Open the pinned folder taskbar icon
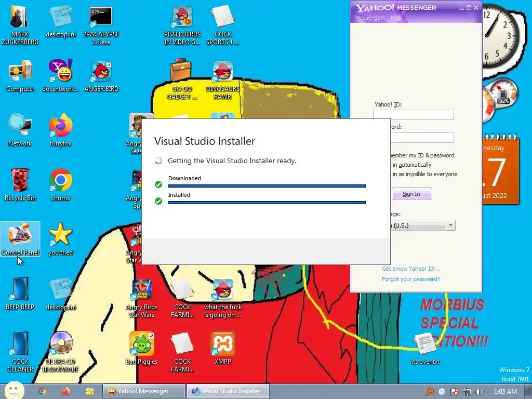The height and width of the screenshot is (399, 532). (89, 391)
